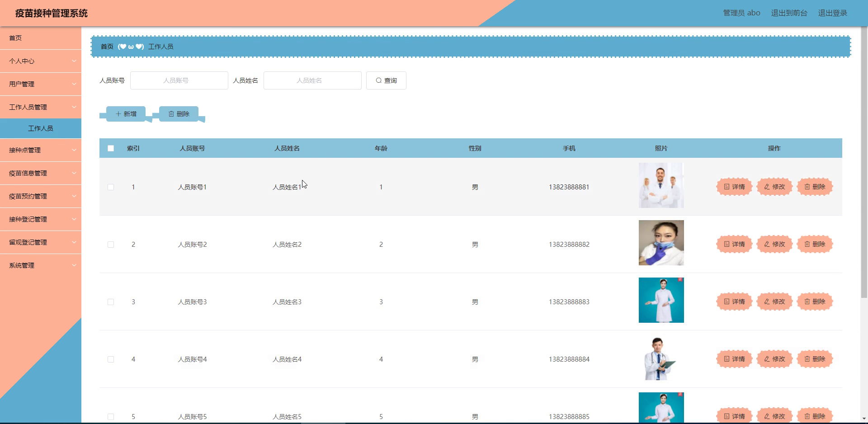The width and height of the screenshot is (868, 424).
Task: Click 修改 in row 人员账号3
Action: click(x=774, y=302)
